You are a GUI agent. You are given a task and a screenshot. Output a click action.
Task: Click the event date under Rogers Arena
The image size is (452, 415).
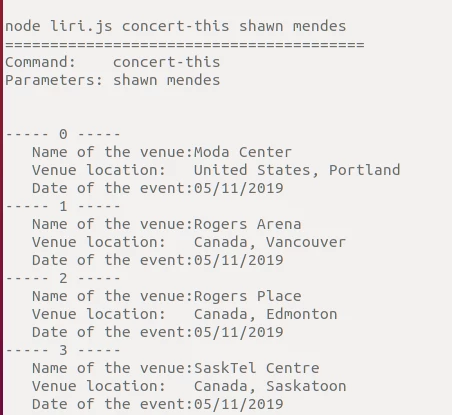pos(239,260)
